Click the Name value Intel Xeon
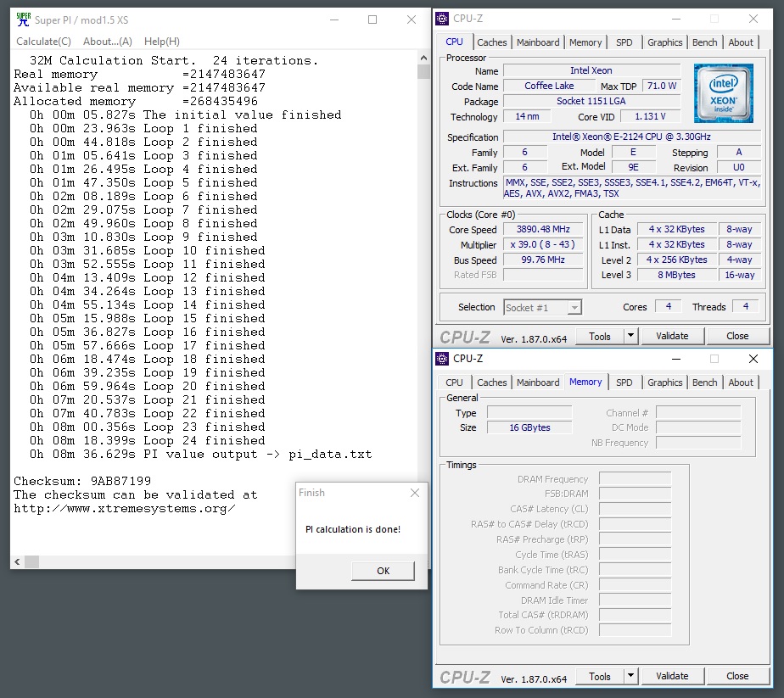The height and width of the screenshot is (698, 784). point(591,71)
